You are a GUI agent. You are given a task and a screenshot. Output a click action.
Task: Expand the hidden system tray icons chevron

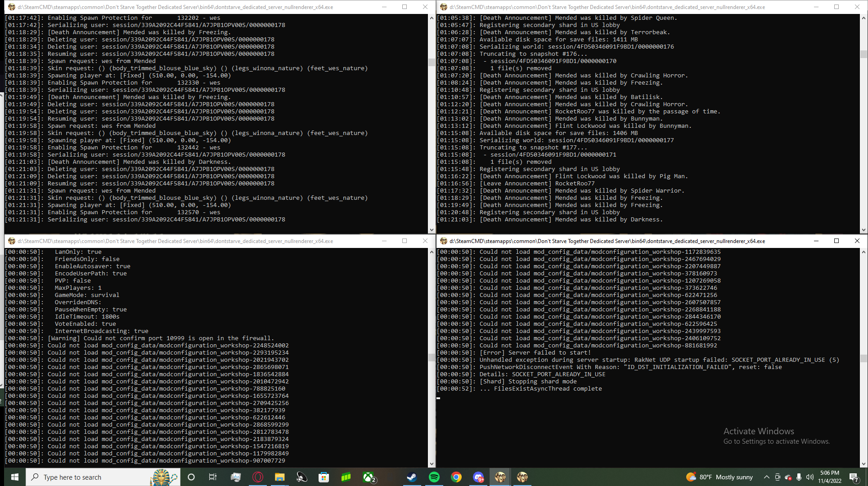(766, 477)
